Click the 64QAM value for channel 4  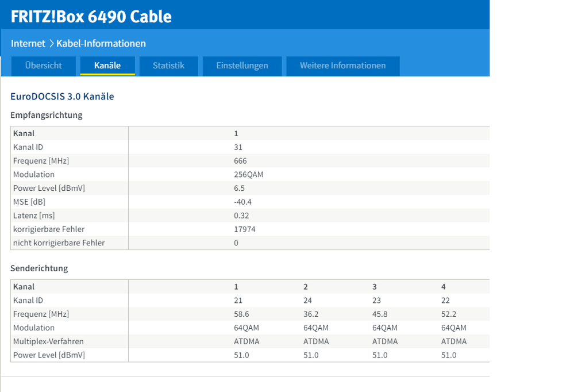pos(454,328)
